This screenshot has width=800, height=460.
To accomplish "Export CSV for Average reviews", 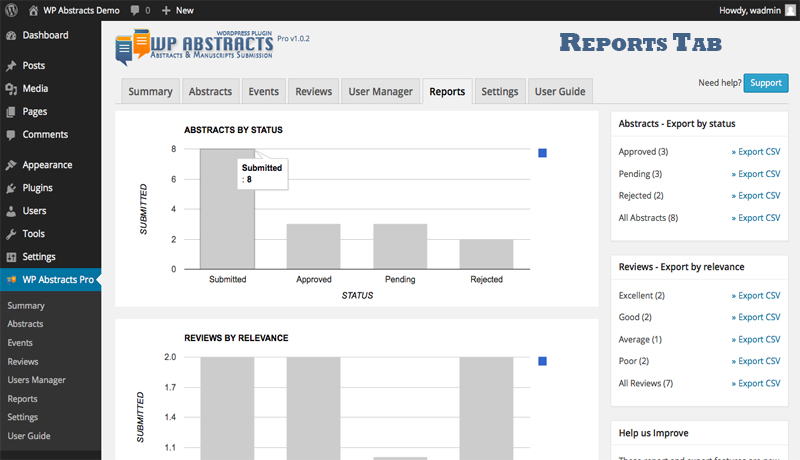I will pyautogui.click(x=756, y=340).
